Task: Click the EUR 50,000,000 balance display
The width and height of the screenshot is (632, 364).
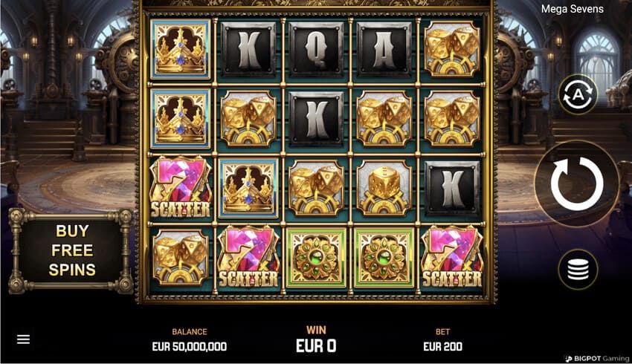Action: [190, 346]
